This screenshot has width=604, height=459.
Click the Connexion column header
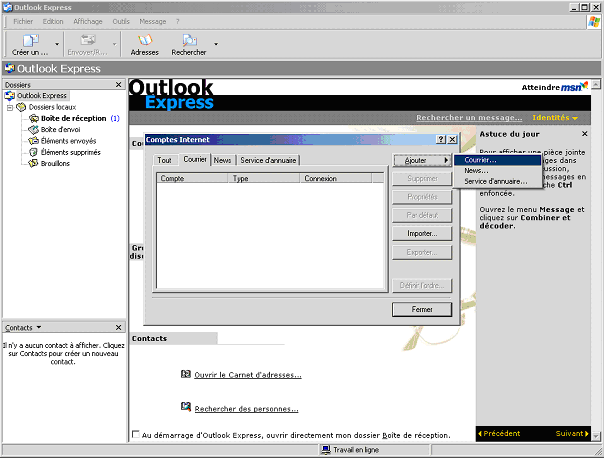(x=336, y=178)
